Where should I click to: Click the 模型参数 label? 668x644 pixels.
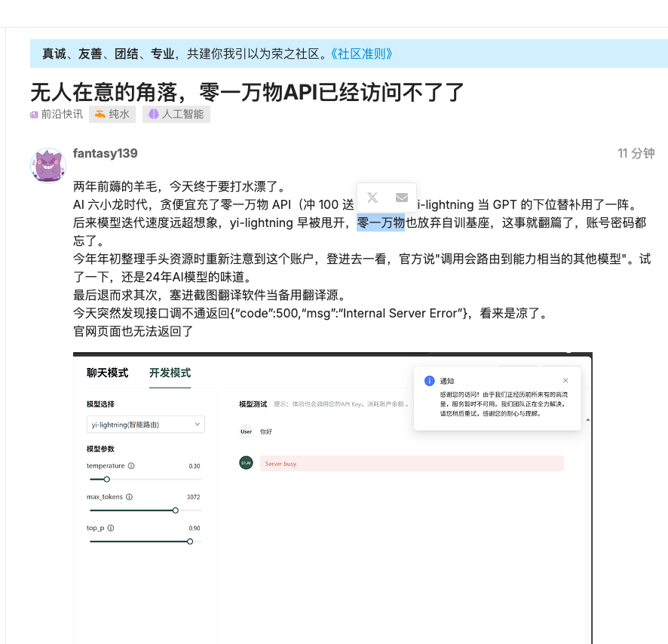coord(100,449)
